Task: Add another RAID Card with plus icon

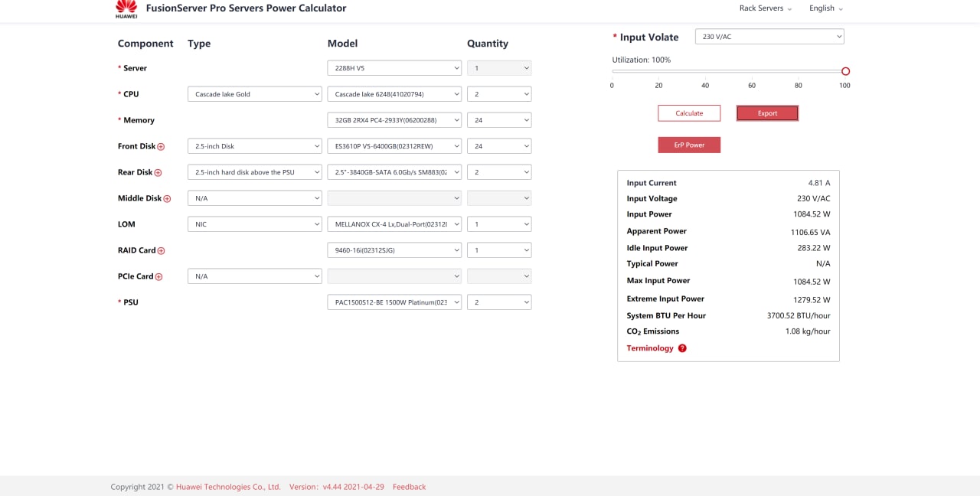Action: pos(161,251)
